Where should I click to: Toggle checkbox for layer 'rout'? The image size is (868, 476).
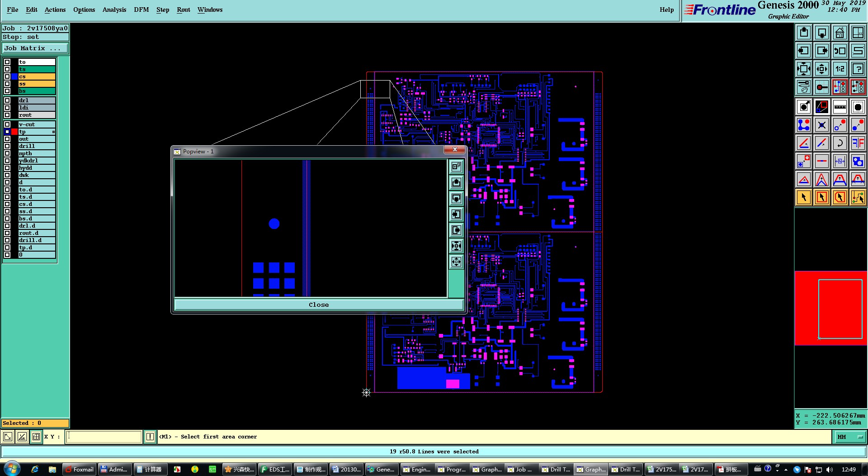click(x=7, y=115)
